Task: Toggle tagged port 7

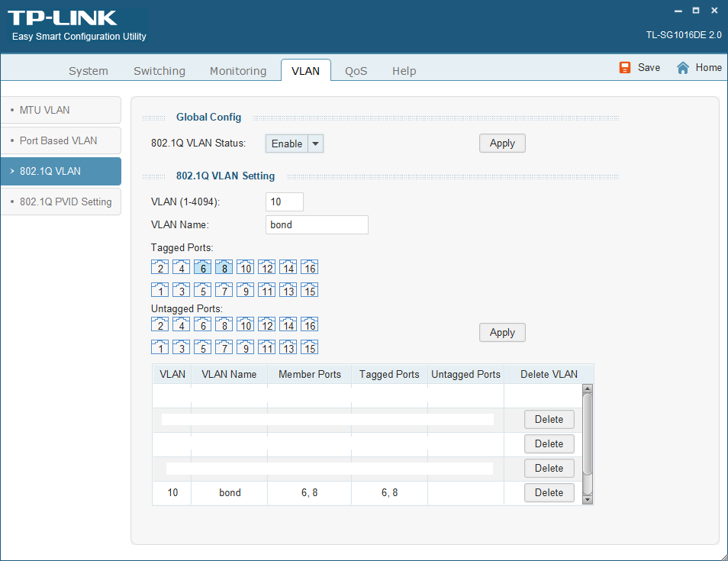Action: (x=224, y=290)
